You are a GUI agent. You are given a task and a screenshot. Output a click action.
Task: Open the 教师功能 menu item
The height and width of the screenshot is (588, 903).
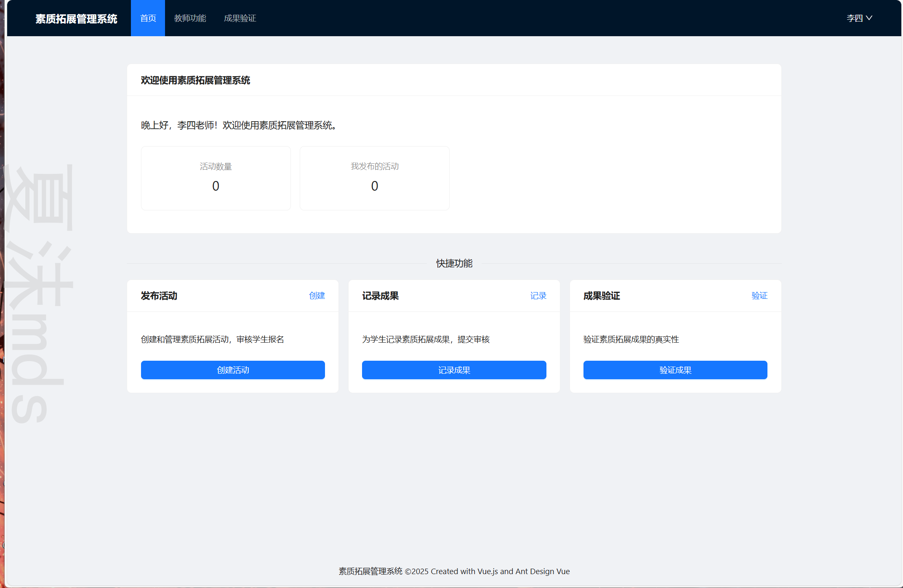pos(190,18)
